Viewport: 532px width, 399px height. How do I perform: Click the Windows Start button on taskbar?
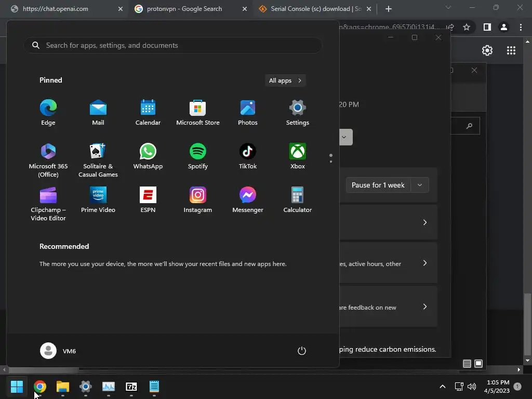coord(17,387)
